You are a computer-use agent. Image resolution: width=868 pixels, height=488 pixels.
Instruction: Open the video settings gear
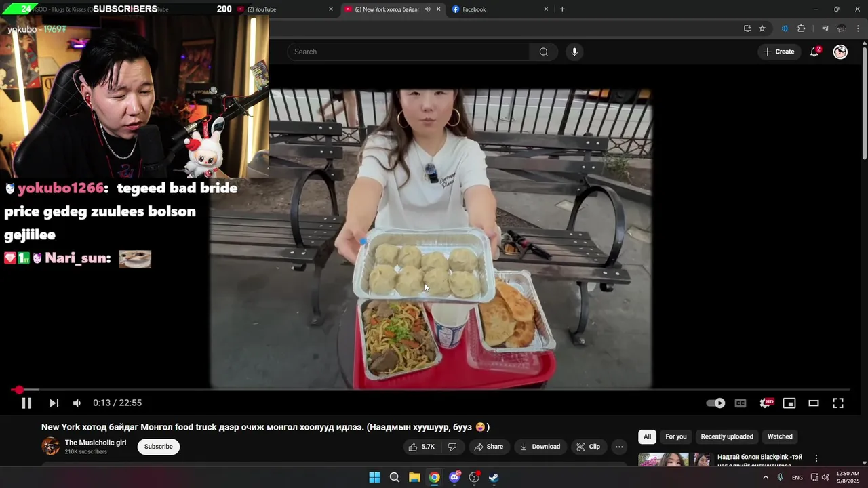pyautogui.click(x=766, y=403)
